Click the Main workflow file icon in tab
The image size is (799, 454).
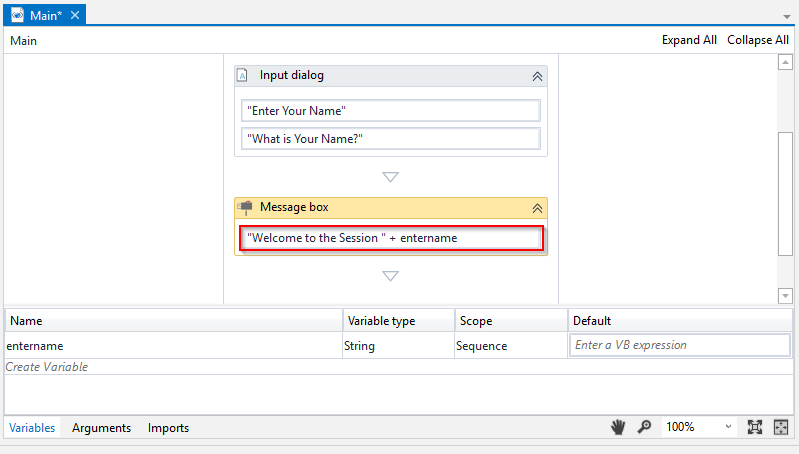click(17, 15)
